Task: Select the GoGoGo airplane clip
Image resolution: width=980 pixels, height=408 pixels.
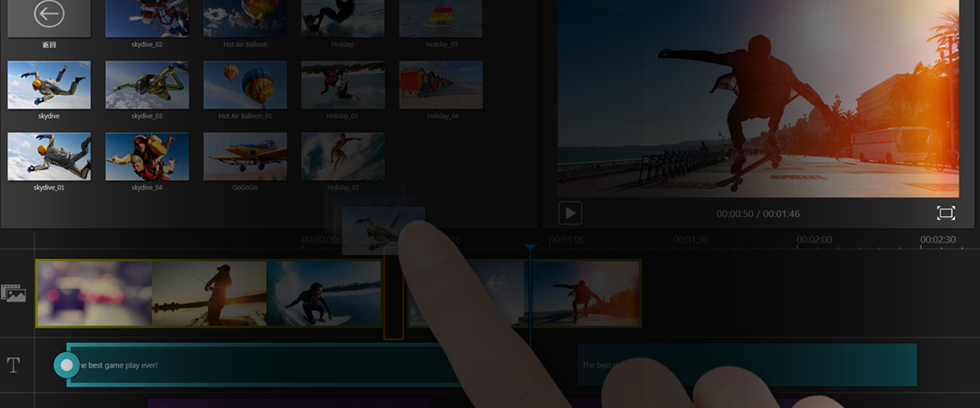Action: coord(245,157)
